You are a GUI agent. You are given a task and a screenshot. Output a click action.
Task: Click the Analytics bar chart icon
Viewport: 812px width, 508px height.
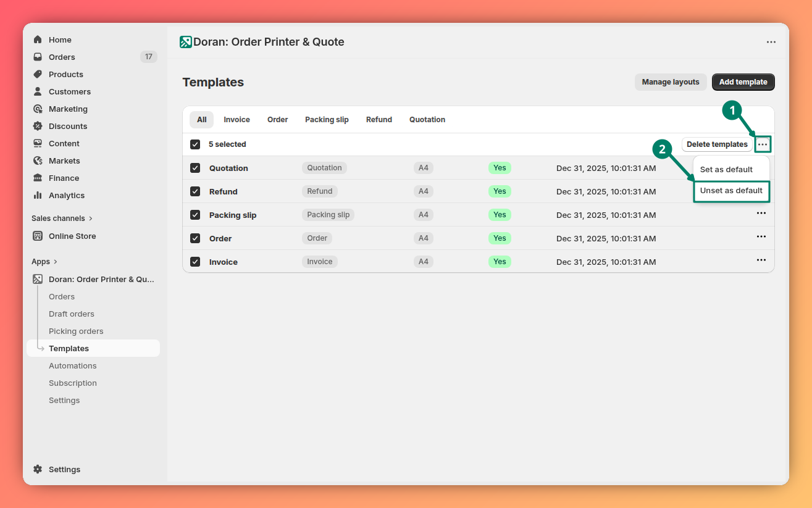(38, 195)
